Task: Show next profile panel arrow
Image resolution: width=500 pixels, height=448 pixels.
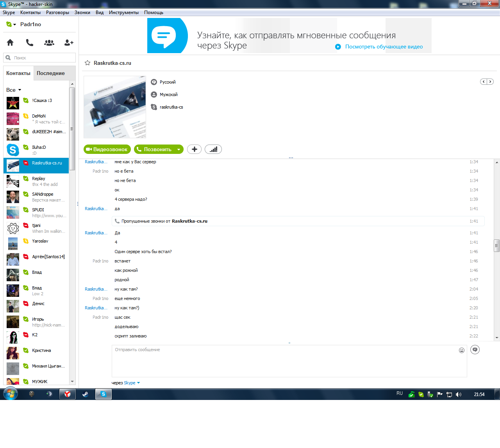Action: point(490,82)
